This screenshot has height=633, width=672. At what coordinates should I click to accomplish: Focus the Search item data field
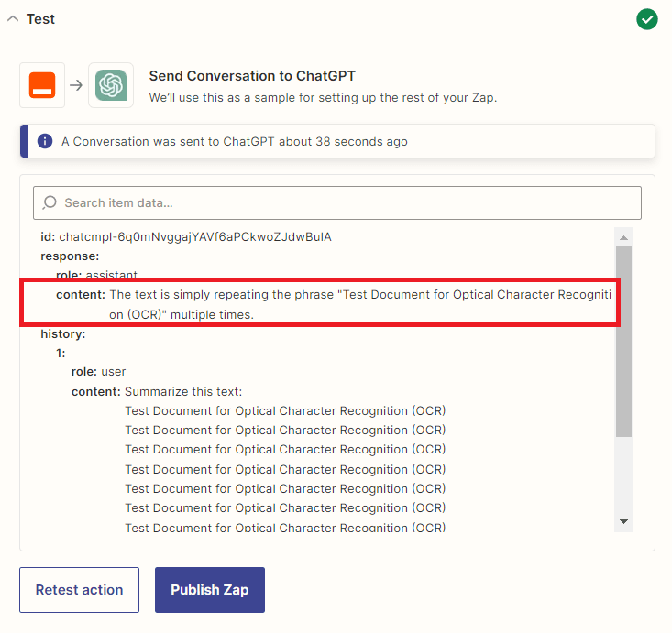coord(348,202)
